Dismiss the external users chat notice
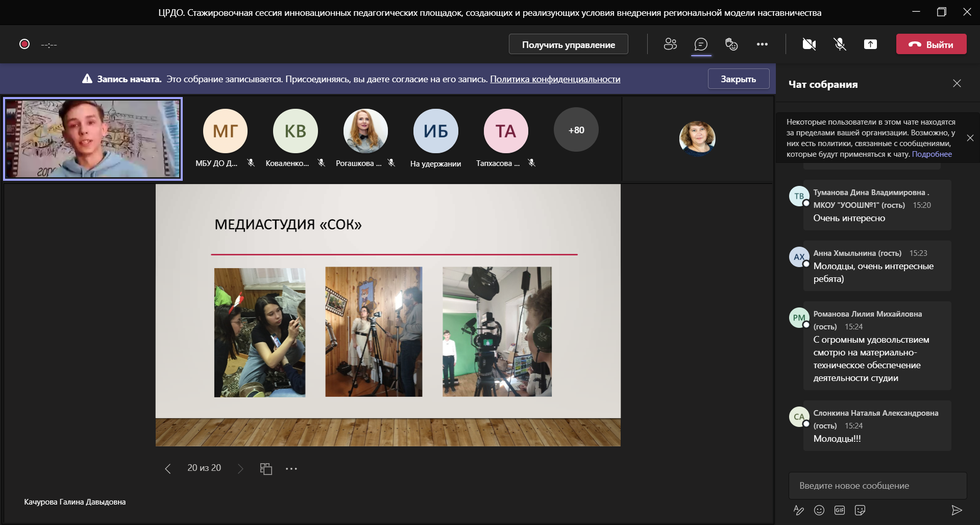Image resolution: width=980 pixels, height=525 pixels. tap(970, 138)
